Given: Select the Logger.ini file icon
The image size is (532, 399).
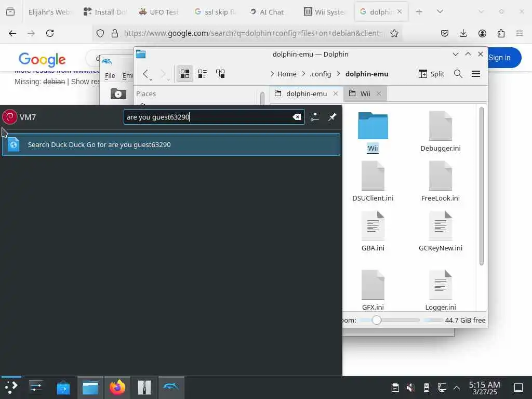Looking at the screenshot, I should 440,285.
